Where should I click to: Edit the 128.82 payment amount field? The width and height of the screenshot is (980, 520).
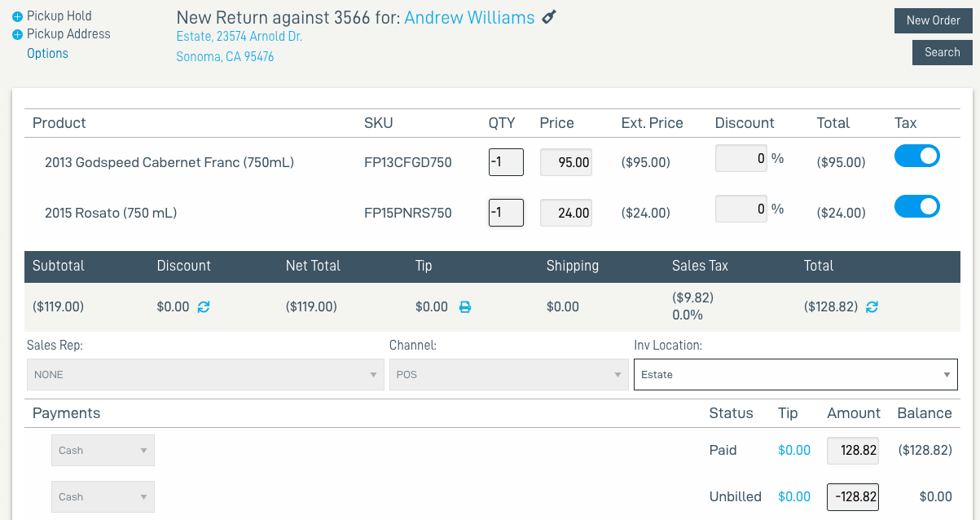pyautogui.click(x=852, y=450)
